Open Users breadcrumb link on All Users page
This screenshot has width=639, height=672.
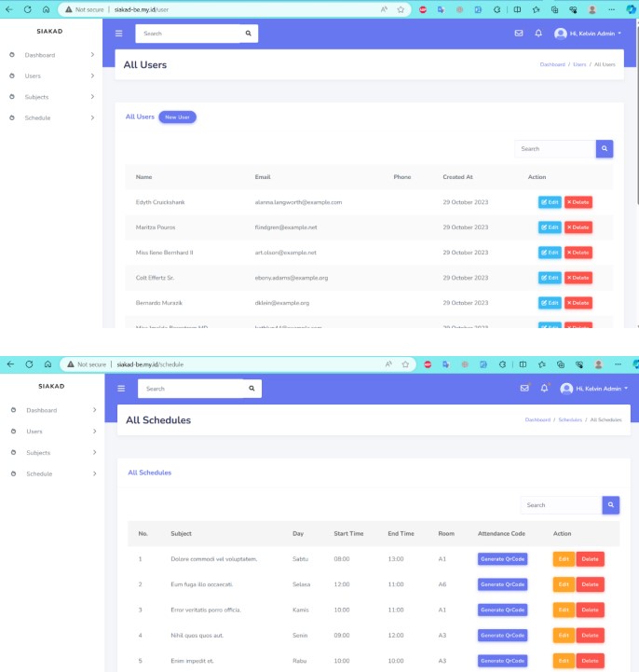(579, 64)
